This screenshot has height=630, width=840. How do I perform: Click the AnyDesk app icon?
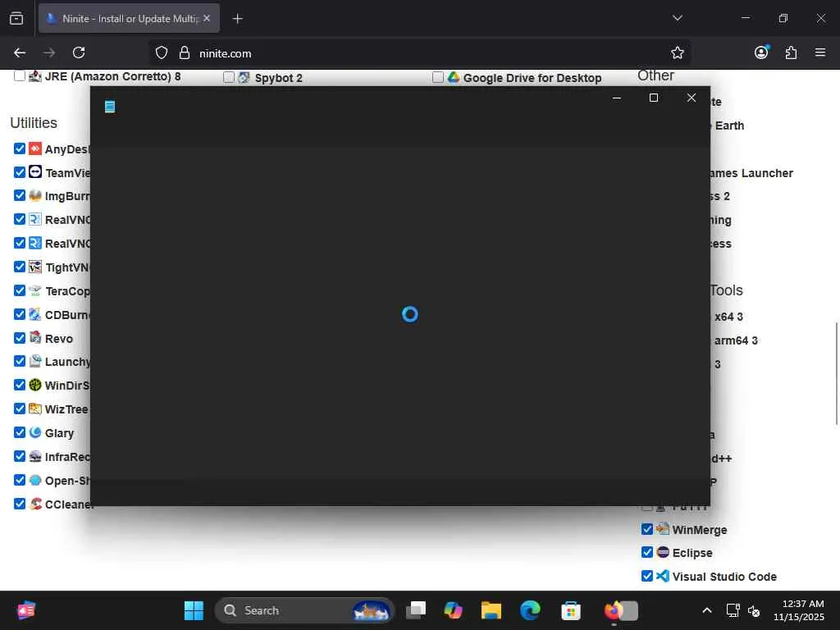pyautogui.click(x=35, y=148)
